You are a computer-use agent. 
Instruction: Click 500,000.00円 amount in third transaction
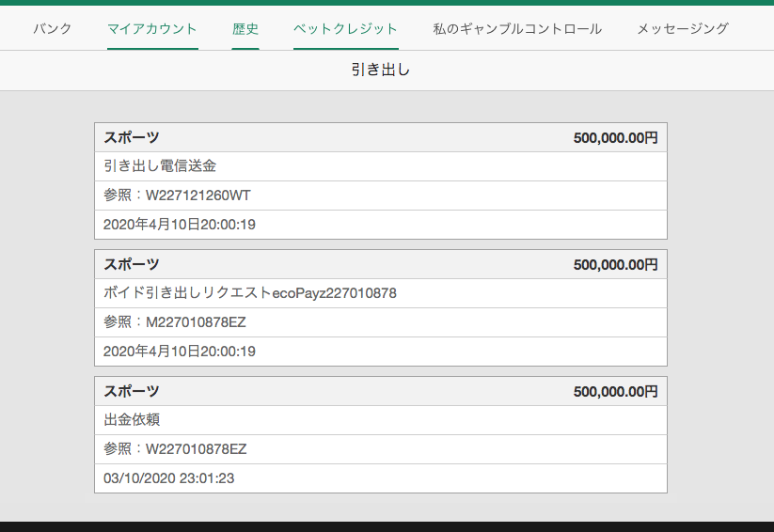tap(616, 392)
